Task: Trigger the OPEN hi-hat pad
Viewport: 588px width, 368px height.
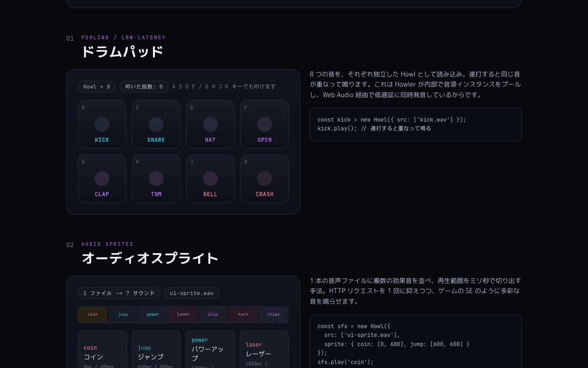Action: (265, 124)
